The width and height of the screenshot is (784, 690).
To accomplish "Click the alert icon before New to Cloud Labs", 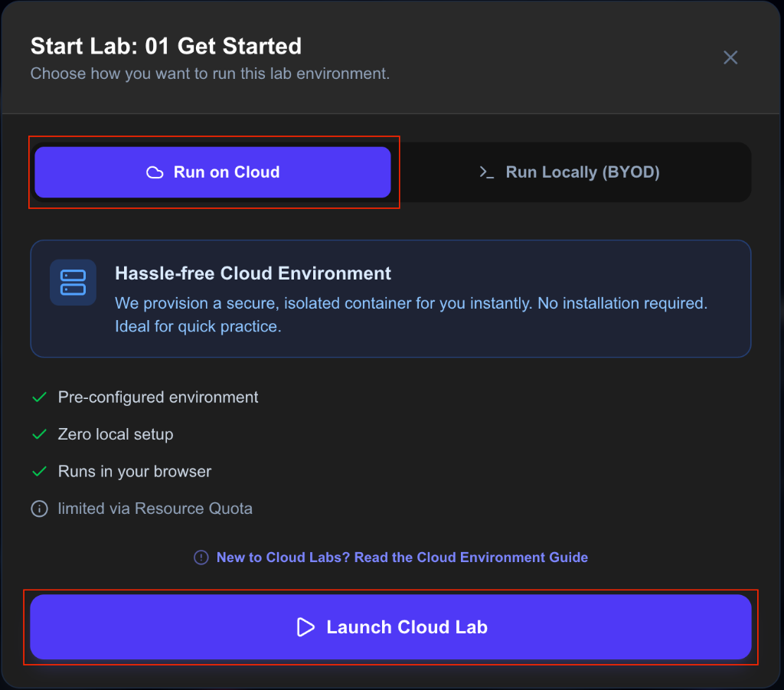I will pyautogui.click(x=201, y=558).
